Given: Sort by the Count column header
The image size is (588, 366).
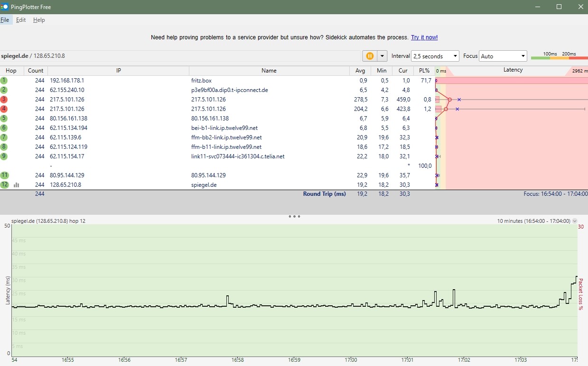Looking at the screenshot, I should 36,71.
